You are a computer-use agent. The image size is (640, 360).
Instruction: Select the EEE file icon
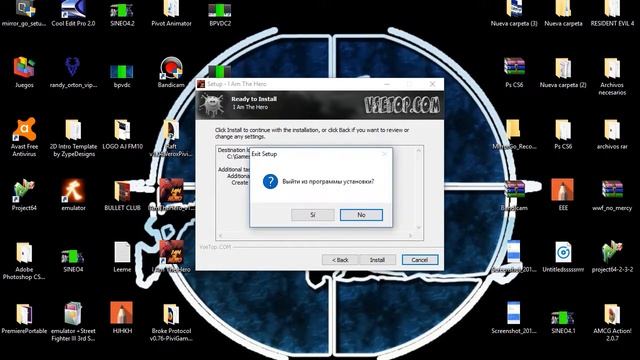pyautogui.click(x=563, y=194)
